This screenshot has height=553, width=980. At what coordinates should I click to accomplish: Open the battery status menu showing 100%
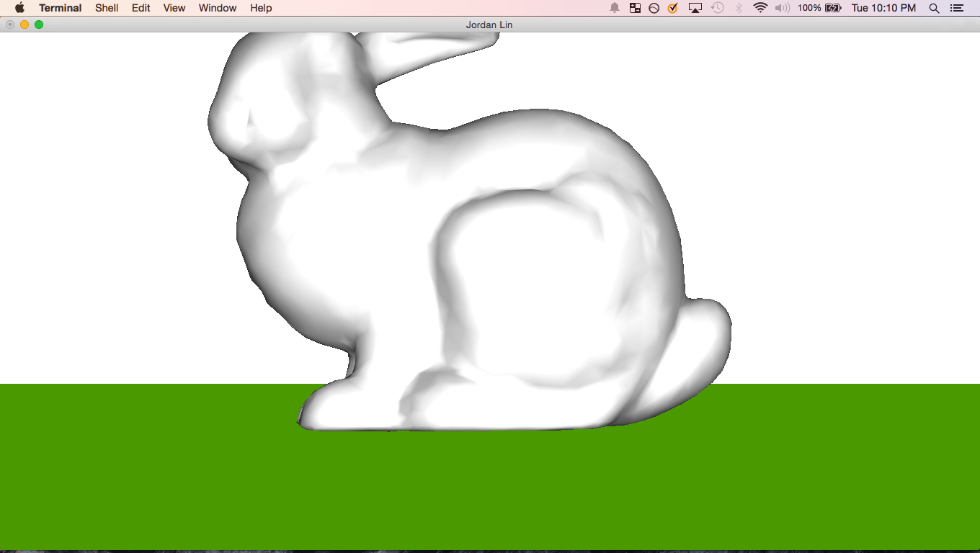pos(819,8)
